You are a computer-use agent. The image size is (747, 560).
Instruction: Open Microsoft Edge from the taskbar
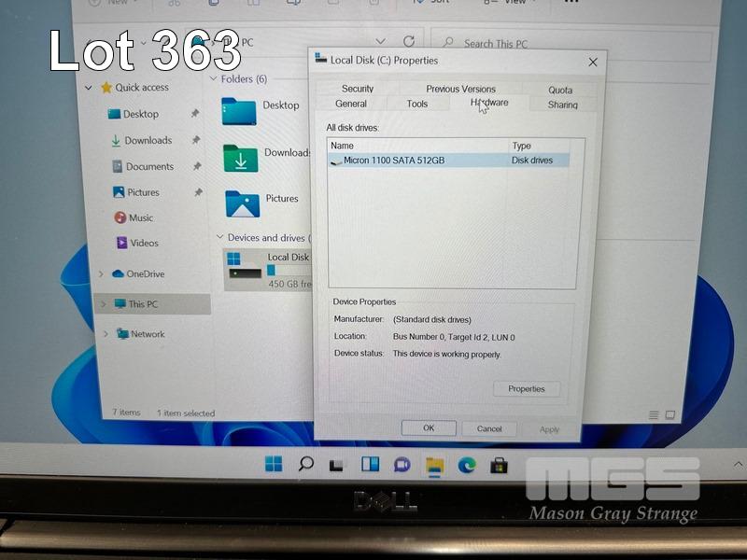[x=467, y=465]
